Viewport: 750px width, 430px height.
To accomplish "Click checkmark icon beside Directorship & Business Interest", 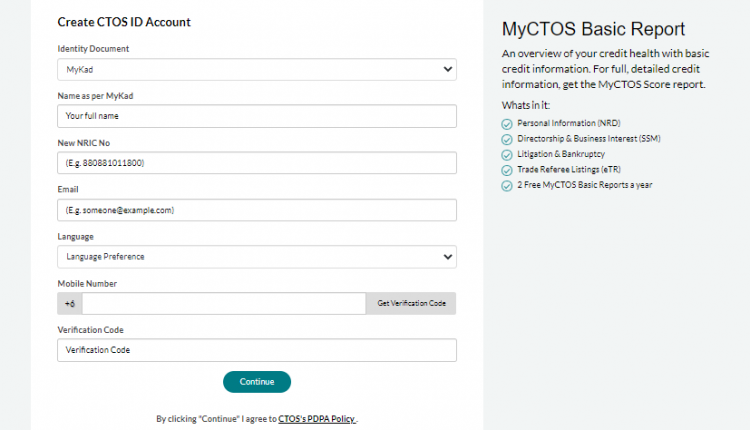I will point(507,138).
